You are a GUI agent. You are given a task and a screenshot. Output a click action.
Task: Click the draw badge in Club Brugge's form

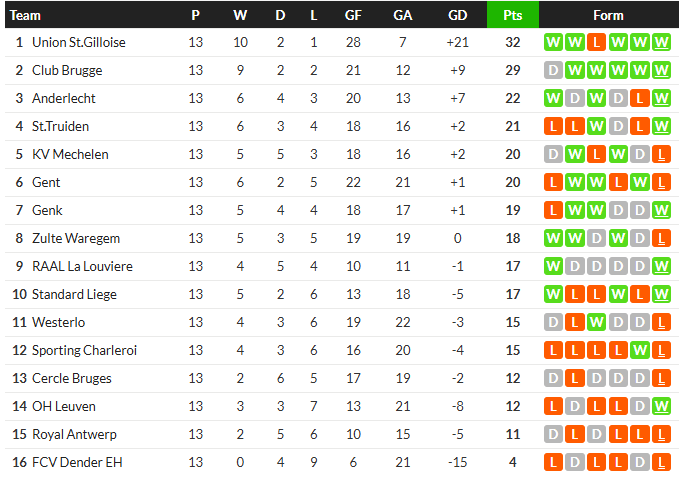pyautogui.click(x=552, y=71)
